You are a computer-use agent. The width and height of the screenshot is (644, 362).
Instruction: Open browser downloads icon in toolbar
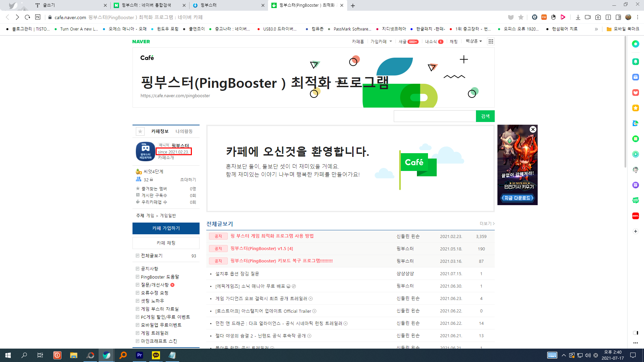(x=578, y=17)
